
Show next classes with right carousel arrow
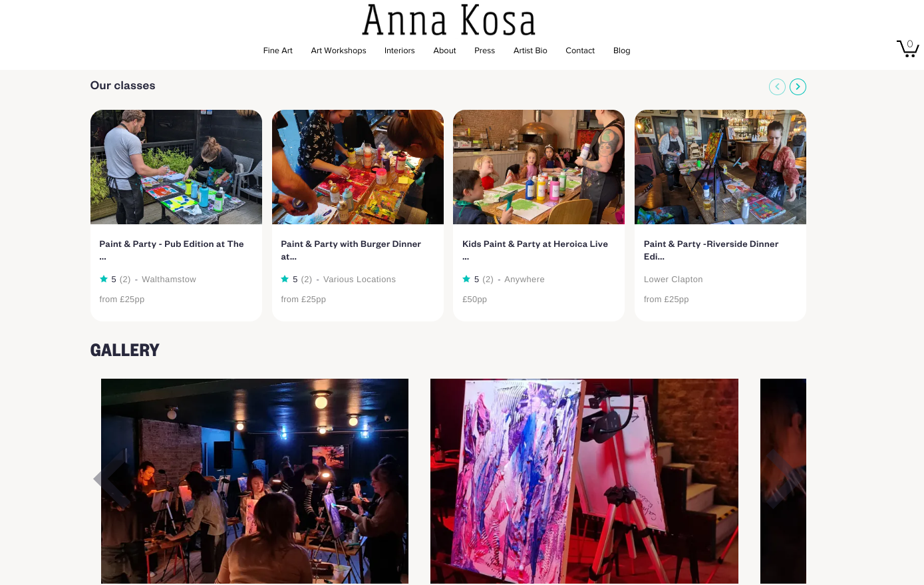tap(798, 87)
